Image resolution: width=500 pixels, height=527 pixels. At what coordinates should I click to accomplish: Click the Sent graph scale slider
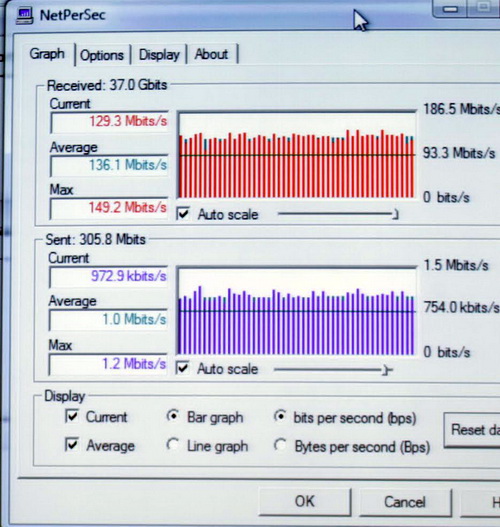click(x=333, y=370)
